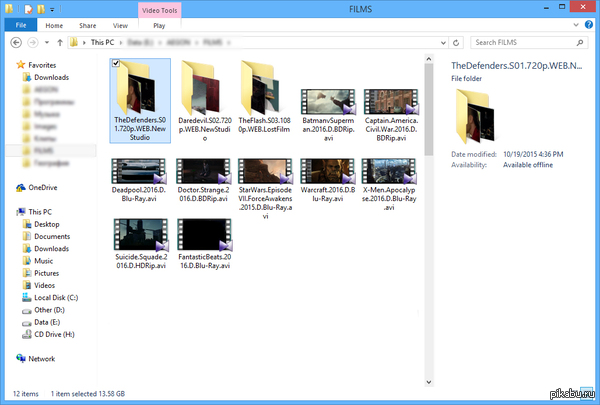
Task: Open Network in navigation pane
Action: [41, 359]
